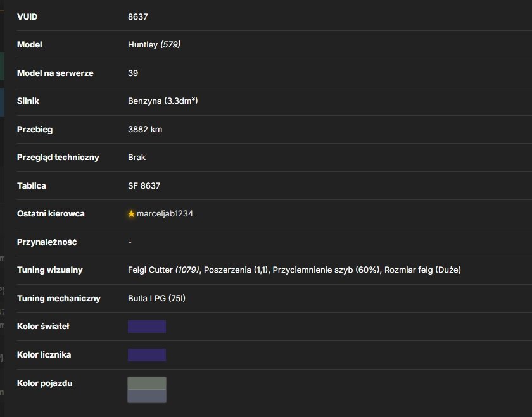
Task: Click the Tablica row label
Action: click(32, 185)
